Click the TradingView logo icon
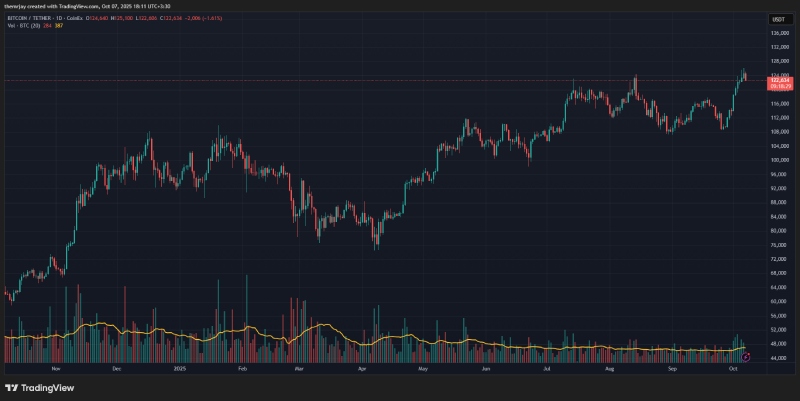Screen dimensions: 800x401 pyautogui.click(x=12, y=387)
